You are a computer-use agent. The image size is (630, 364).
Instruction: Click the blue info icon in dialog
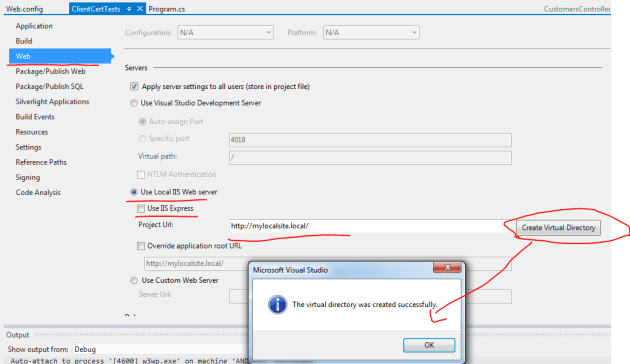pyautogui.click(x=277, y=305)
